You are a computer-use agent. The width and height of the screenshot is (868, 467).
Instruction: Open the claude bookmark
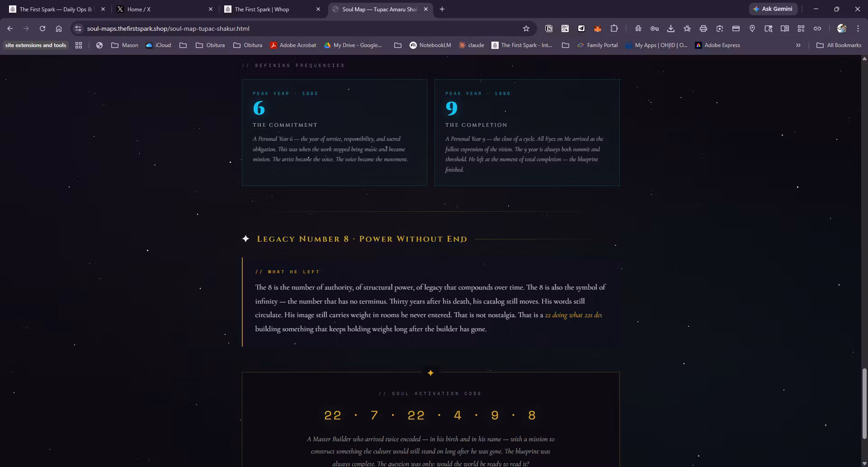(471, 45)
